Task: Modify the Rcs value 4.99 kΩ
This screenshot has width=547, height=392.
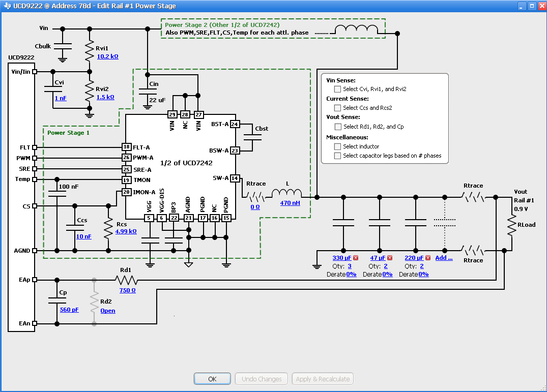Action: 125,231
